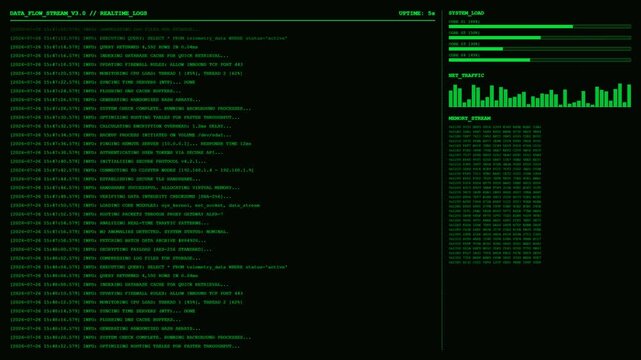Select the 'Connecting to cluster nodes' log line
The width and height of the screenshot is (641, 360).
click(x=132, y=170)
